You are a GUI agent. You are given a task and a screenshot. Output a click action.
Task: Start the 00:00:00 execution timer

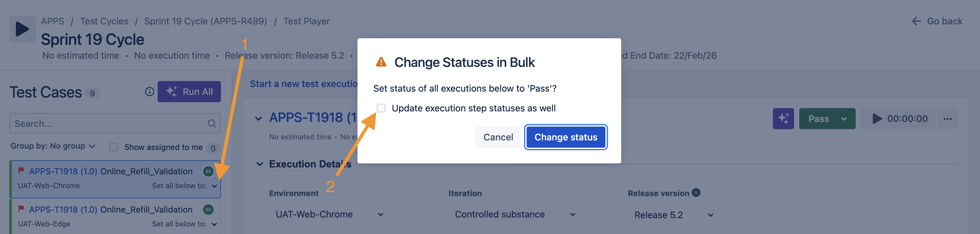[x=877, y=119]
